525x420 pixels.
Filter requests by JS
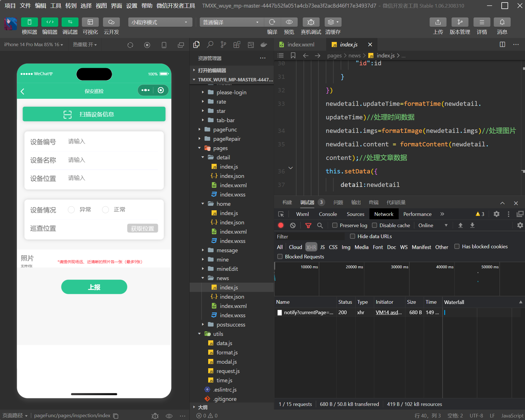pos(322,247)
